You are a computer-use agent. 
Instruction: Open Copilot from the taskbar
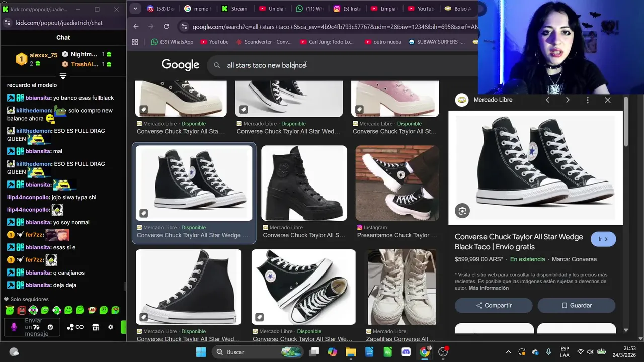pyautogui.click(x=333, y=352)
